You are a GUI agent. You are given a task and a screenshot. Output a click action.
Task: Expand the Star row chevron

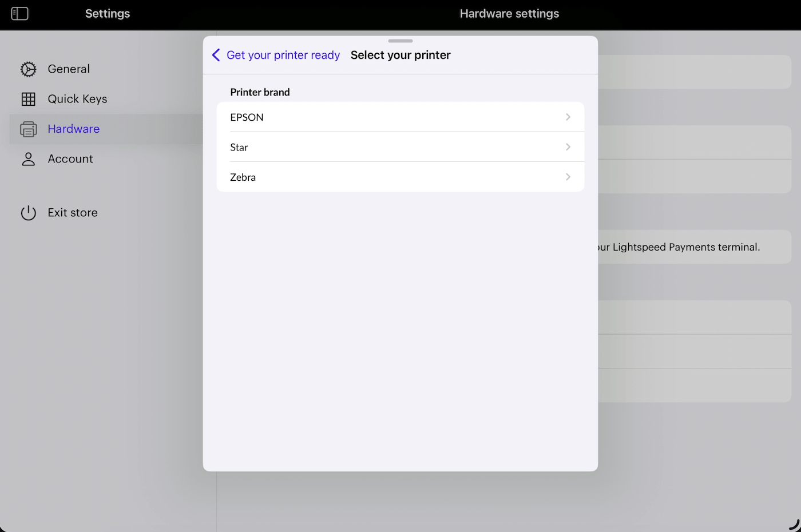pos(568,147)
